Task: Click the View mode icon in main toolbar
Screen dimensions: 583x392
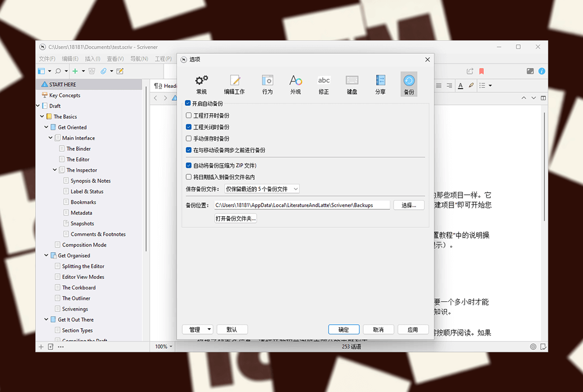Action: pyautogui.click(x=41, y=71)
